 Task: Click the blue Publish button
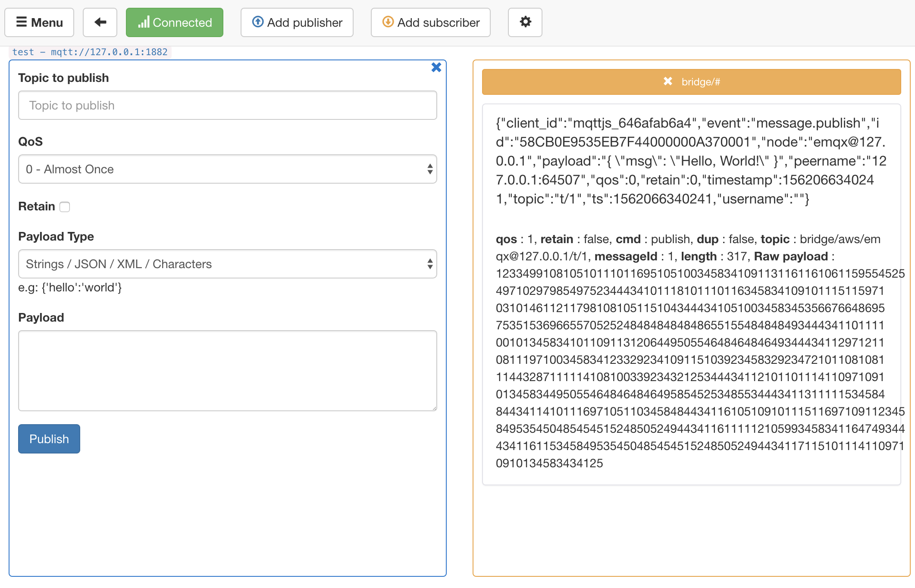coord(49,439)
